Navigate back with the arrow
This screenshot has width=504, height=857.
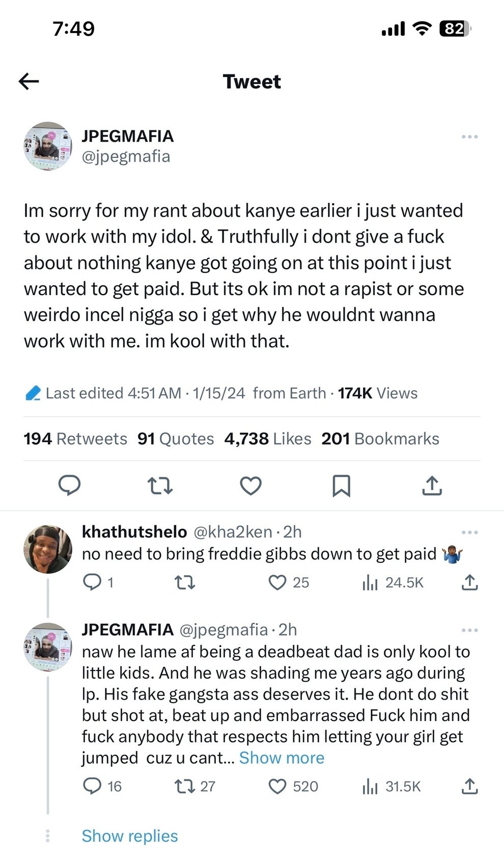pos(29,81)
